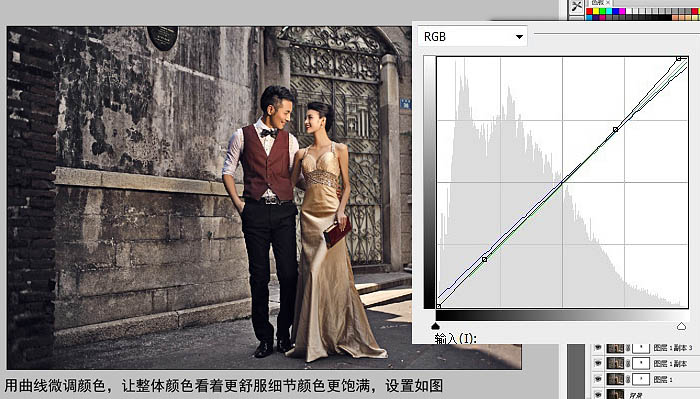The height and width of the screenshot is (399, 700).
Task: Click the link icon on 图层 1 副本
Action: 628,364
